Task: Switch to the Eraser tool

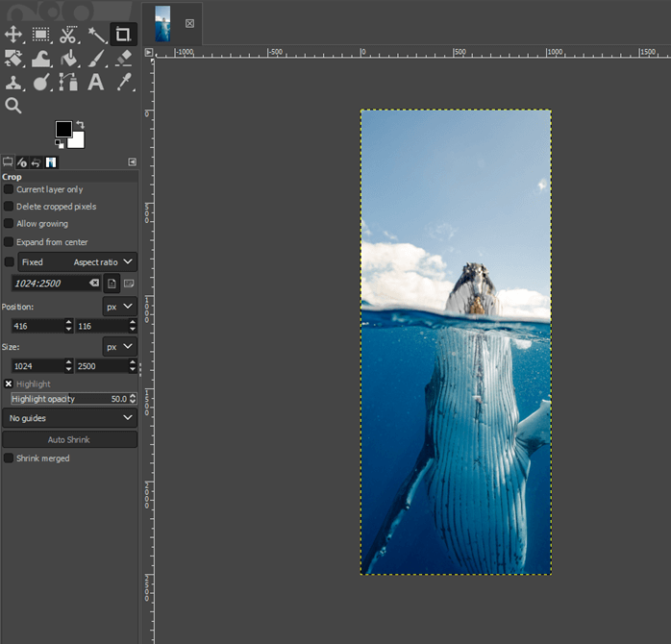Action: 123,59
